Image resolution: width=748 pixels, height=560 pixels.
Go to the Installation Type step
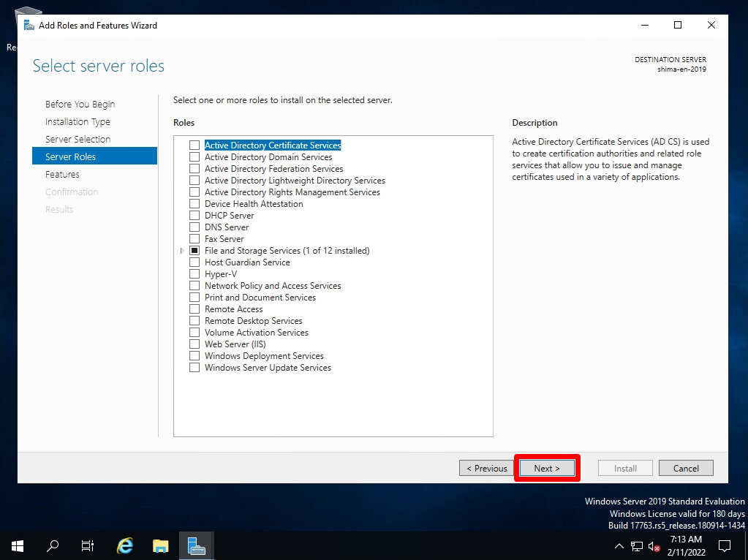coord(78,121)
